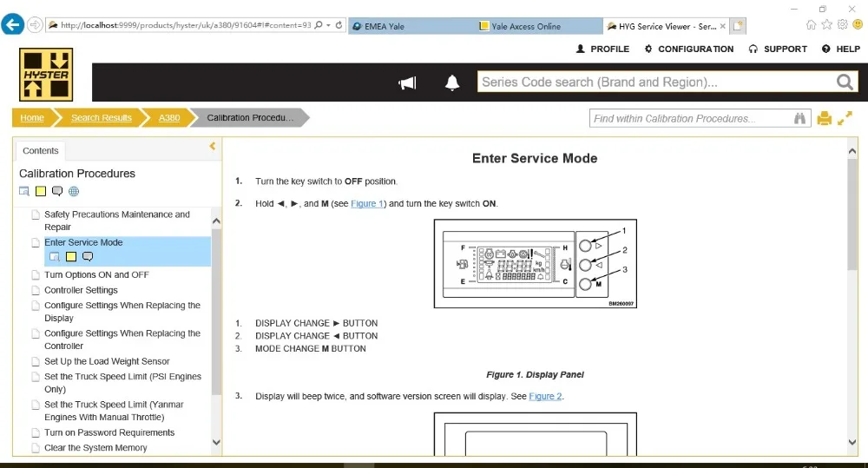The image size is (868, 468).
Task: Follow the Figure 1 link
Action: point(367,204)
